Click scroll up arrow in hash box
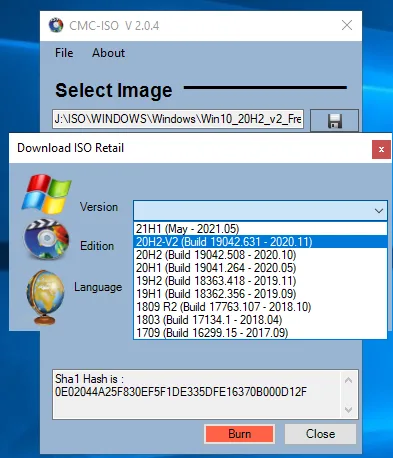This screenshot has height=458, width=393. coord(349,380)
